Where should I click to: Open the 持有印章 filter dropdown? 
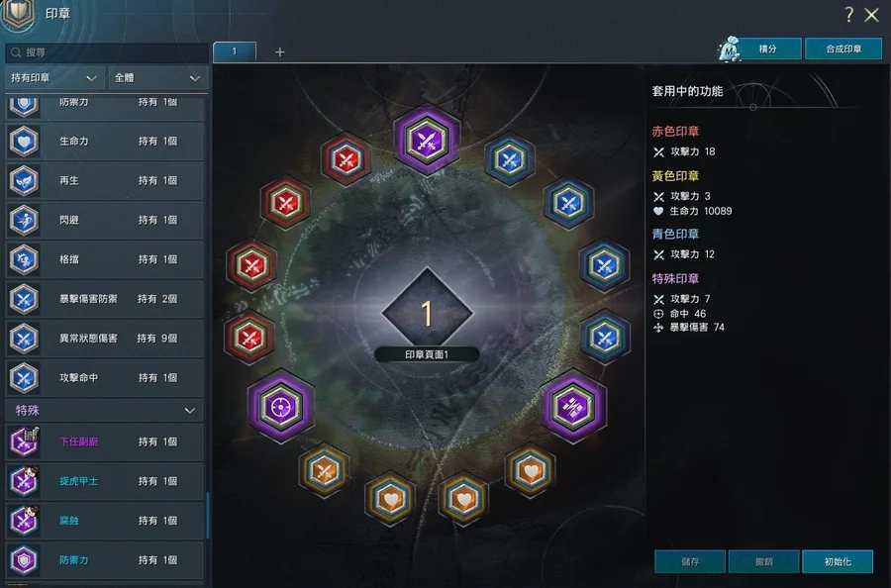coord(54,78)
